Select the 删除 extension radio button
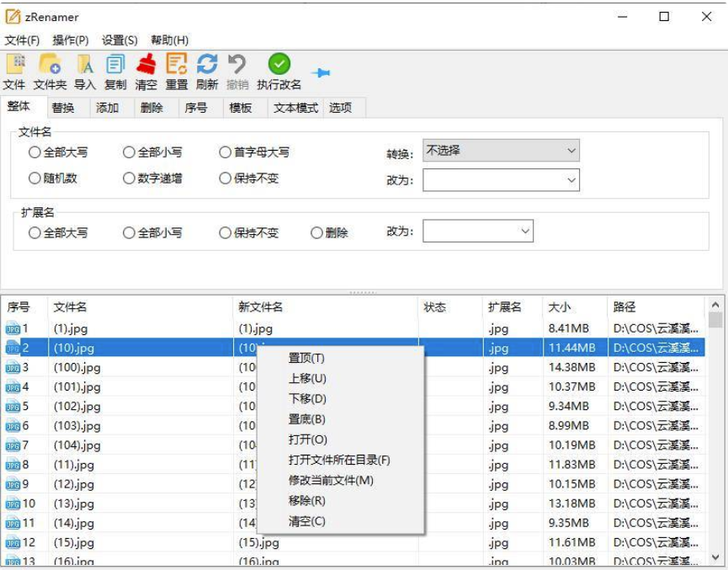The width and height of the screenshot is (728, 570). pyautogui.click(x=316, y=232)
